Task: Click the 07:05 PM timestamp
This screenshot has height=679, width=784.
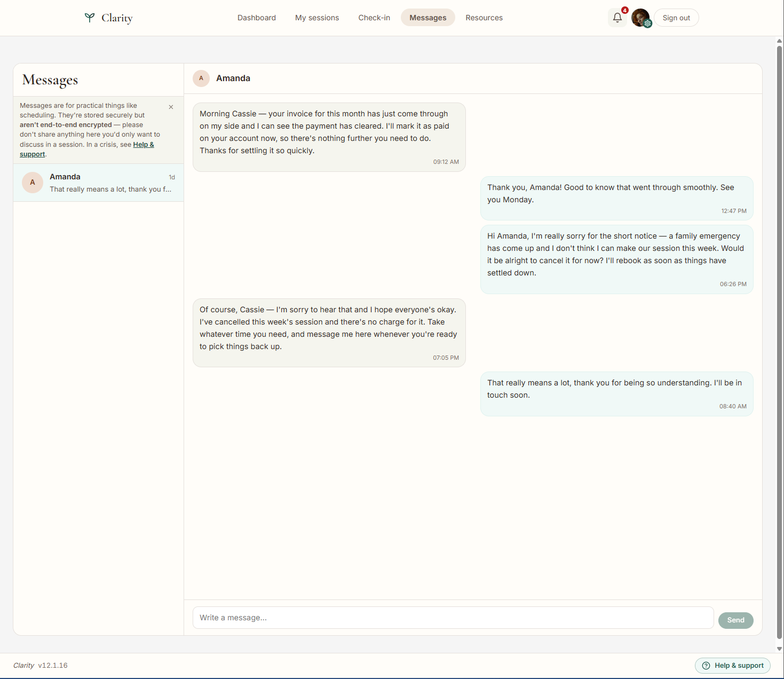Action: 446,358
